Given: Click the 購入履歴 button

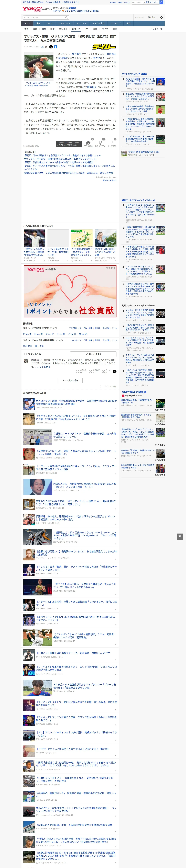Looking at the screenshot, I should click(x=152, y=18).
